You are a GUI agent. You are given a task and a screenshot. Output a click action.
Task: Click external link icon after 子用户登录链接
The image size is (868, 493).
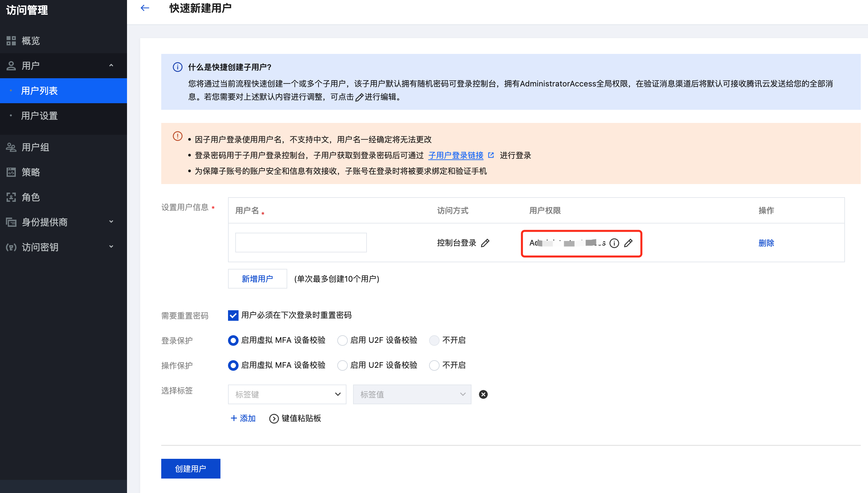click(x=491, y=155)
